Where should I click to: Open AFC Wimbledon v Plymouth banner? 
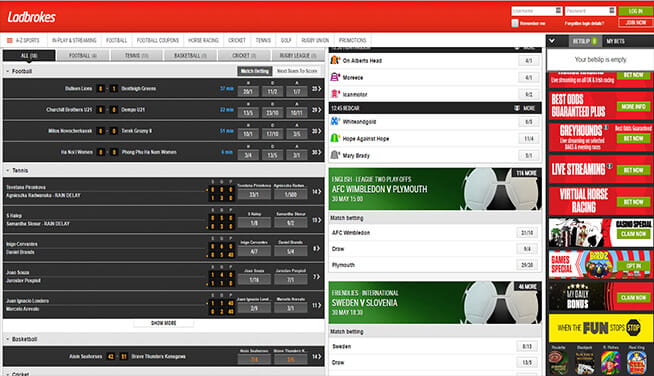(x=435, y=189)
